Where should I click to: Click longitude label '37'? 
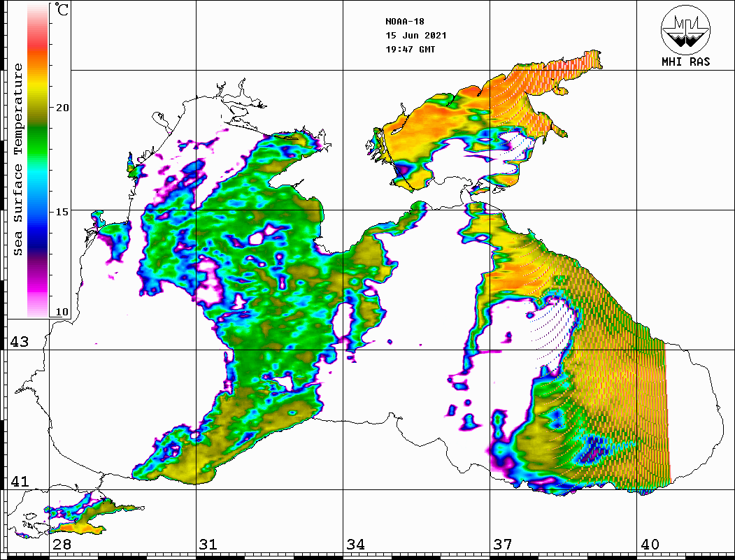(x=503, y=545)
